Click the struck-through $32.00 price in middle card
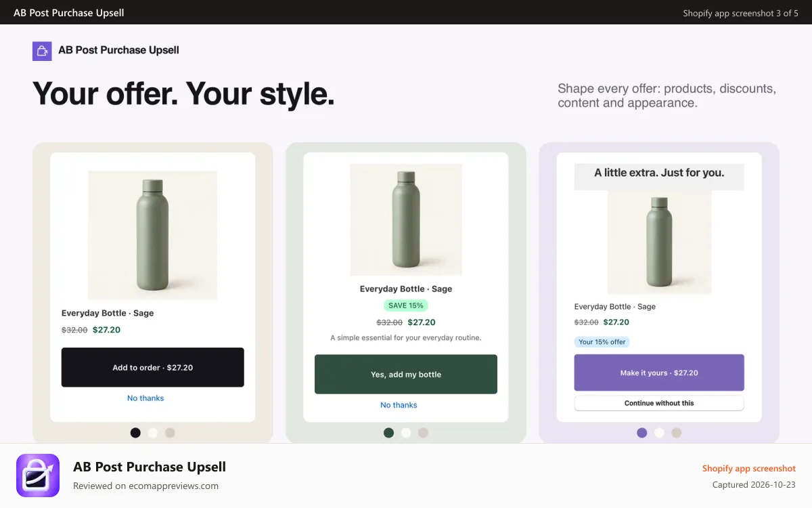The height and width of the screenshot is (508, 812). click(390, 322)
